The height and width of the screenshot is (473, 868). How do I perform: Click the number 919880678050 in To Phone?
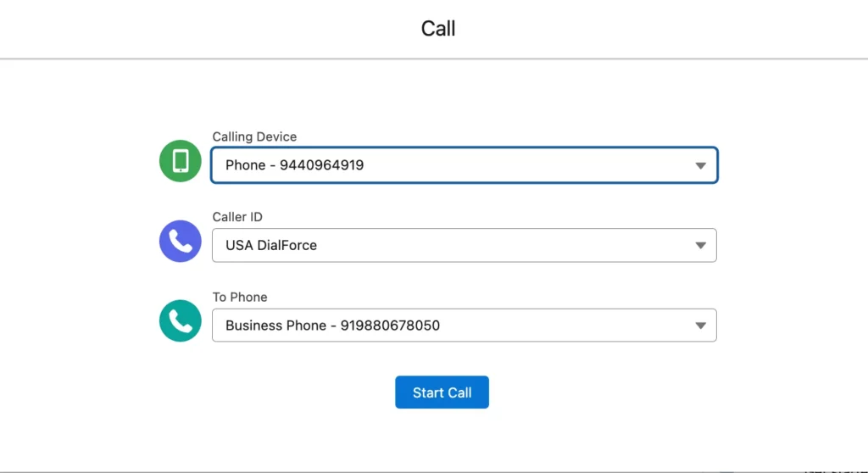[x=390, y=326]
